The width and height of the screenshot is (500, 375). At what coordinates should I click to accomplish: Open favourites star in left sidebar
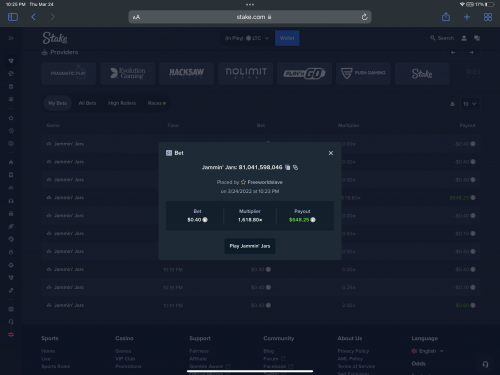(11, 118)
